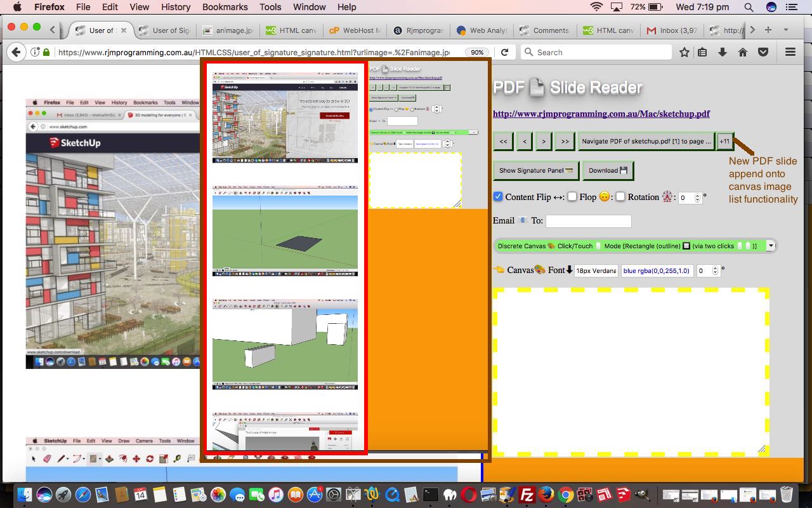Image resolution: width=812 pixels, height=508 pixels.
Task: Click Navigate PDF of sketchup.pdf button
Action: [646, 142]
